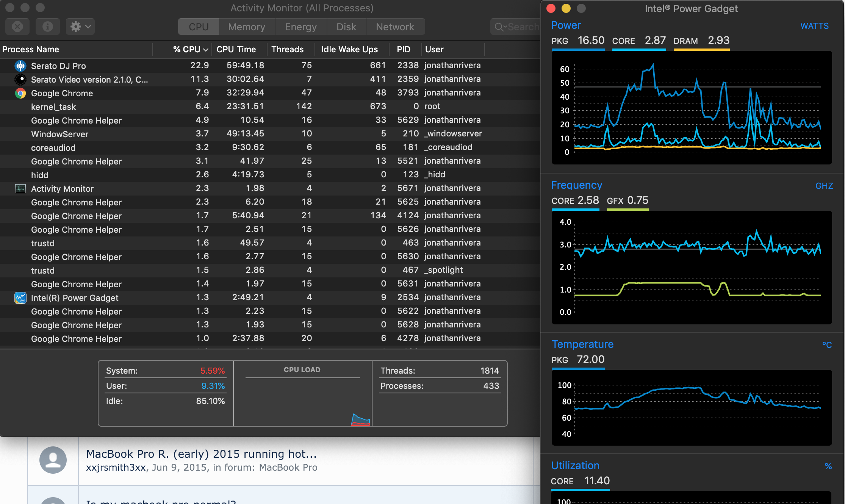Viewport: 845px width, 504px height.
Task: Click the CORE power reading 2.87
Action: [x=655, y=41]
